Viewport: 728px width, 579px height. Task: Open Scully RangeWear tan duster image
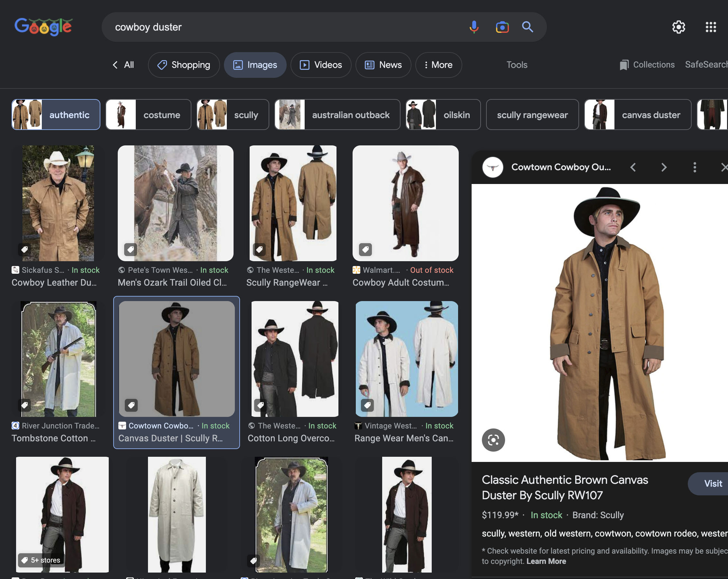(x=293, y=203)
